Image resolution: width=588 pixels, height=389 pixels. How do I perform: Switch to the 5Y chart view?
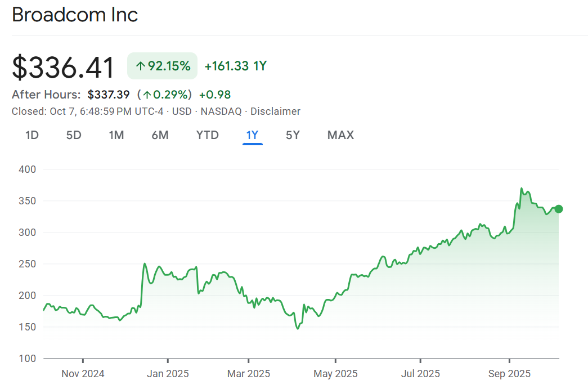[x=293, y=135]
